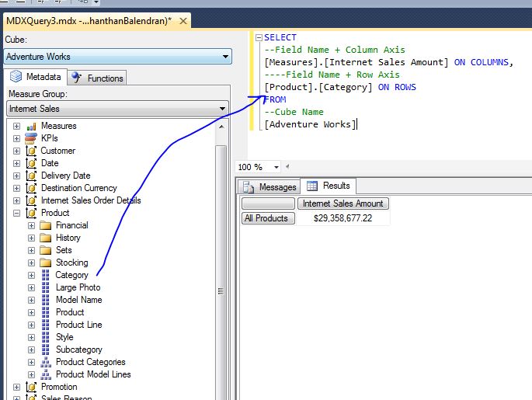Click the Product attribute grid icon
The height and width of the screenshot is (400, 532).
[46, 312]
